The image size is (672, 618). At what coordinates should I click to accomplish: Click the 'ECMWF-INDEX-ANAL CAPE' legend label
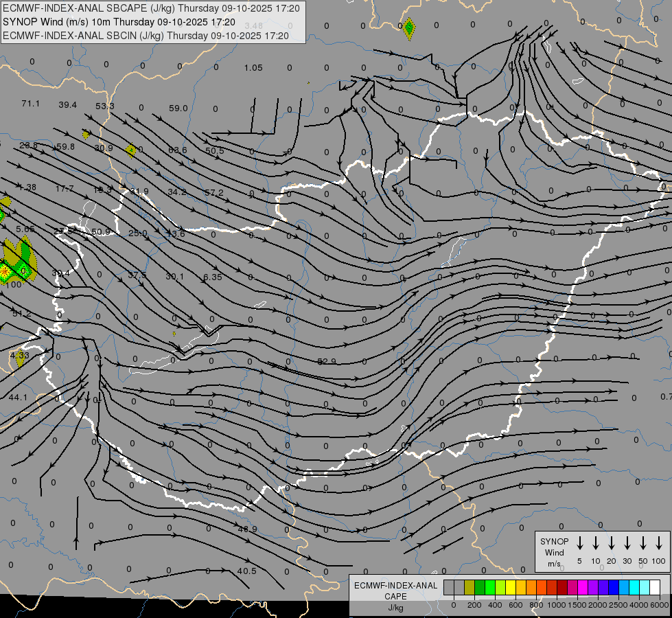click(395, 591)
